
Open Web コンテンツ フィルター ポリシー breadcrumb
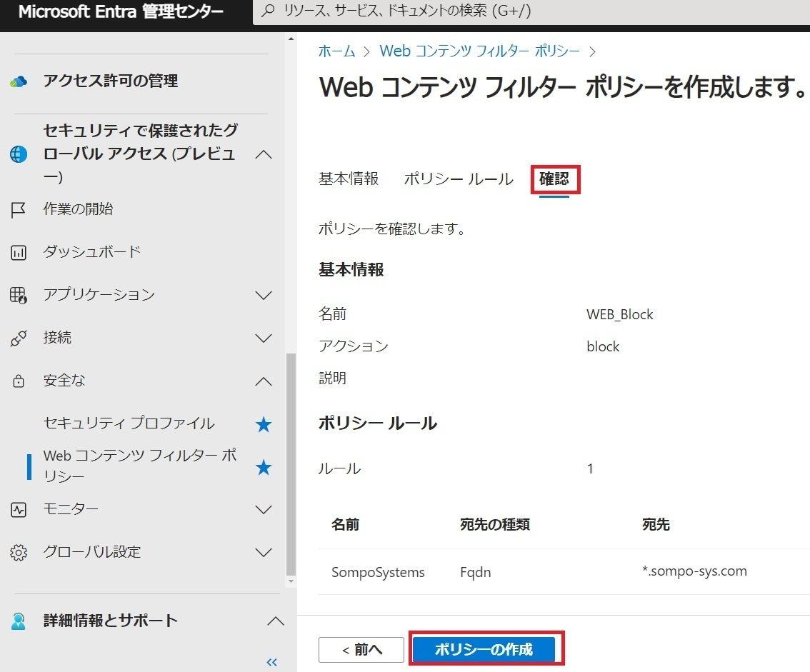480,51
